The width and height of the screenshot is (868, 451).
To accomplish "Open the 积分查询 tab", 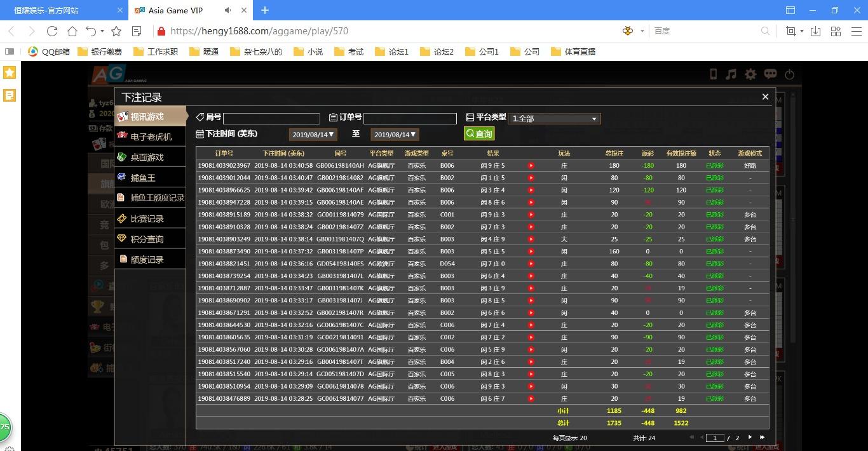I will (x=147, y=239).
